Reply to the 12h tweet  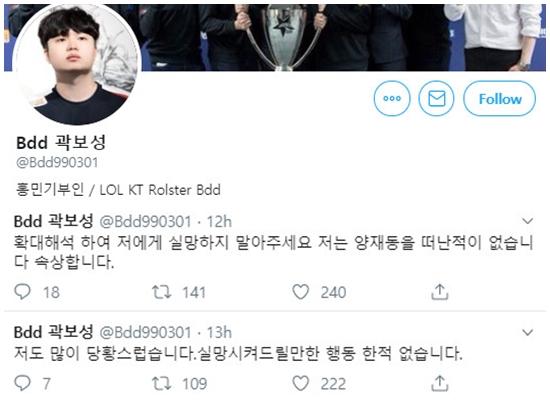[22, 292]
